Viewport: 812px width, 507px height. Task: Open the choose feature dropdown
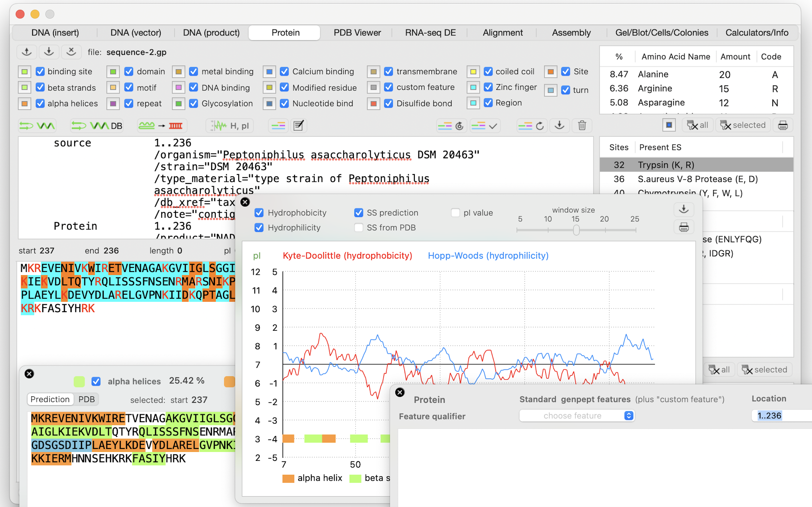[x=577, y=415]
